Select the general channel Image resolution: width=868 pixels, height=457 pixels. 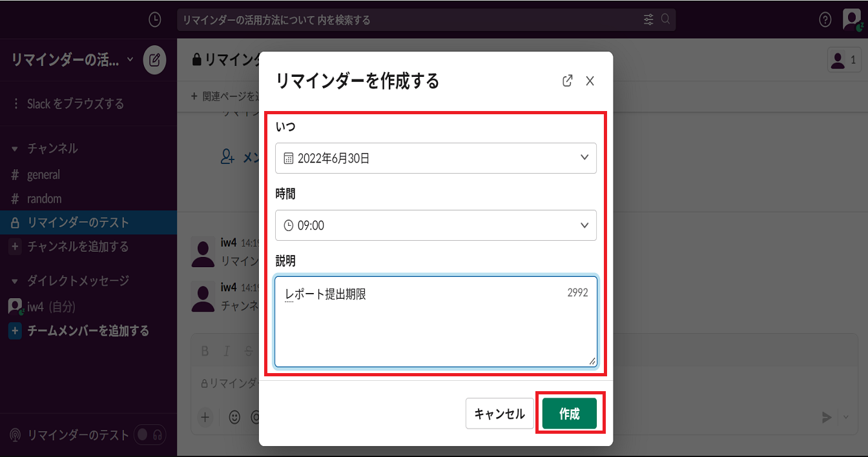coord(43,174)
